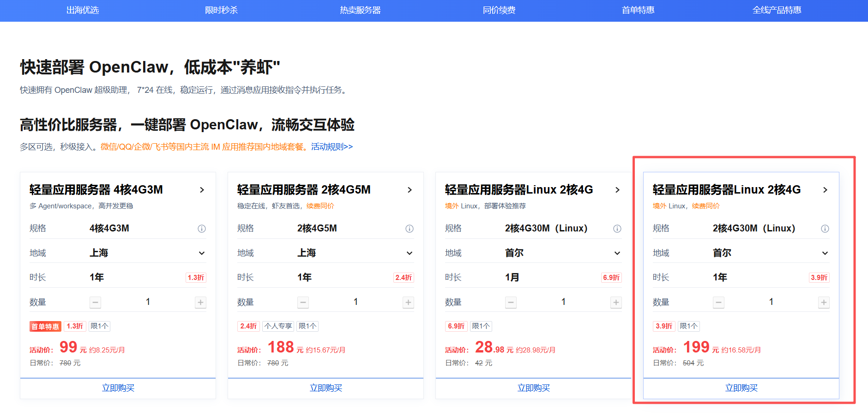Click 立即购买 on 199元 Linux card
Image resolution: width=868 pixels, height=413 pixels.
tap(741, 388)
